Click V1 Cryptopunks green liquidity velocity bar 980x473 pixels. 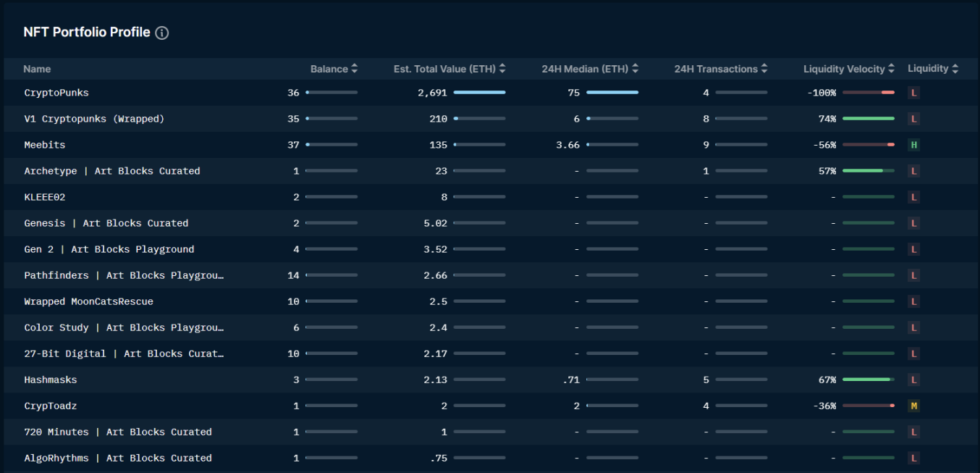tap(868, 119)
